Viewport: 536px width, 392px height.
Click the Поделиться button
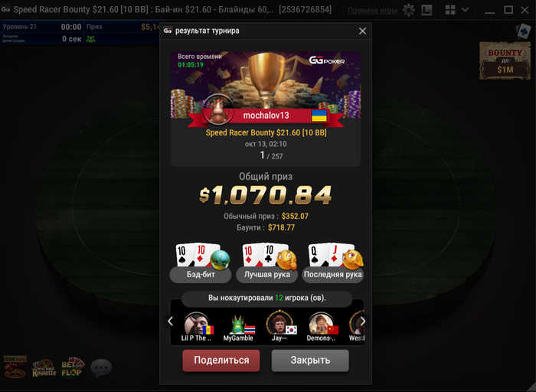221,360
